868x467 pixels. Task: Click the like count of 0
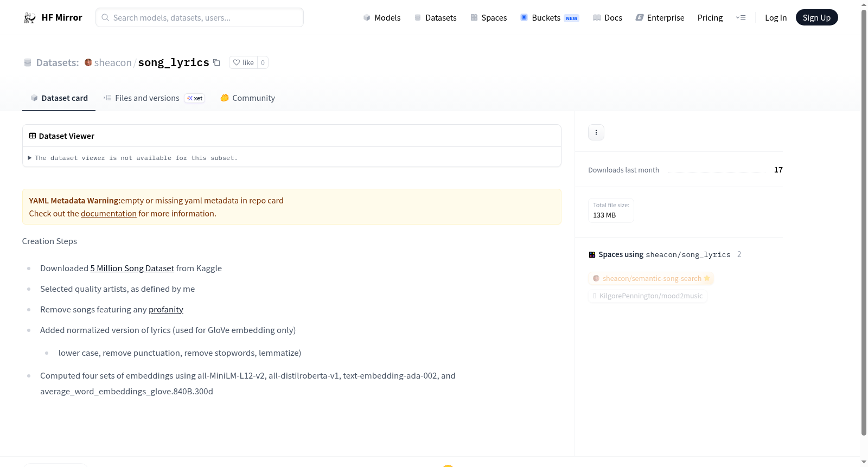pyautogui.click(x=263, y=62)
